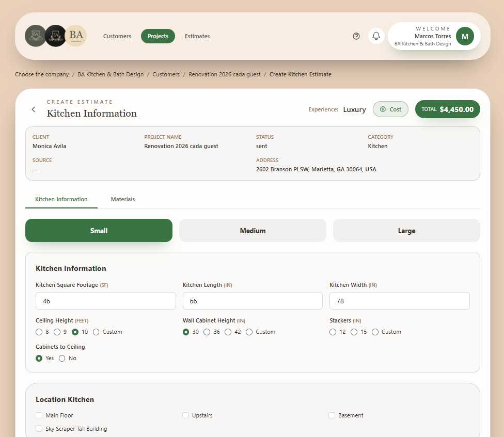This screenshot has width=504, height=437.
Task: Switch to the Materials tab
Action: point(123,199)
